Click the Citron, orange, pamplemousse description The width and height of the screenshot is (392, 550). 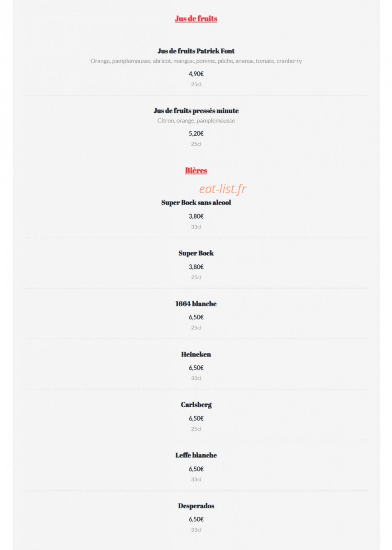(196, 121)
